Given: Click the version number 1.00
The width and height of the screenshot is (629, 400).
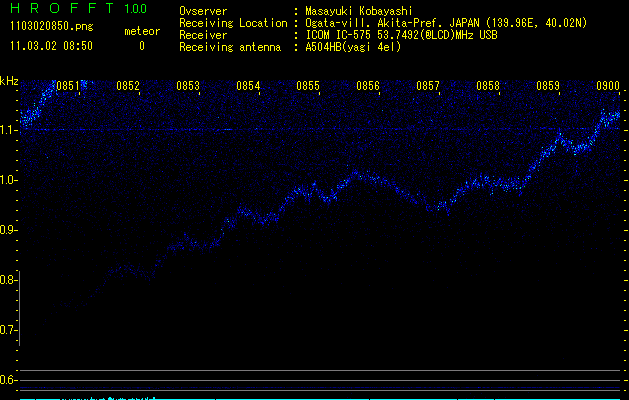Looking at the screenshot, I should [134, 9].
